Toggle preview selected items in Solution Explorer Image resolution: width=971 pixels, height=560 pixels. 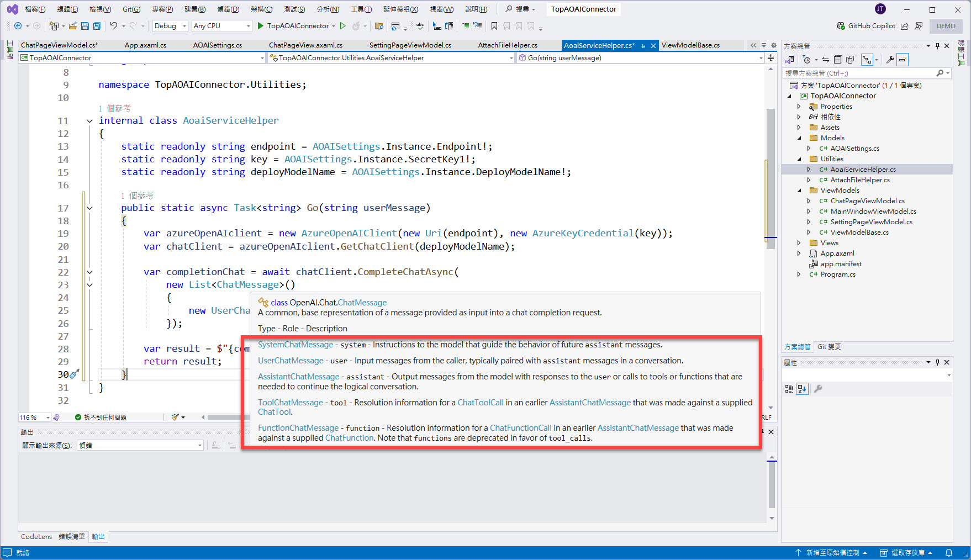click(x=903, y=60)
